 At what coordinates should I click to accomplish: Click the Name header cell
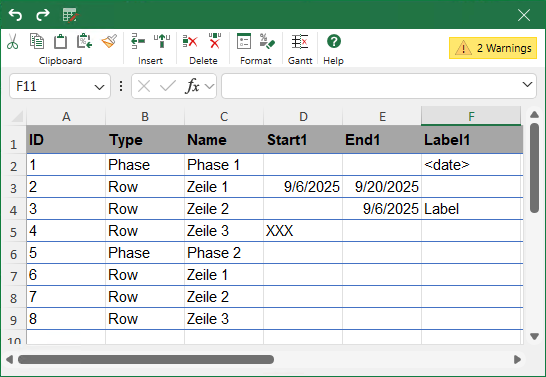pos(224,140)
